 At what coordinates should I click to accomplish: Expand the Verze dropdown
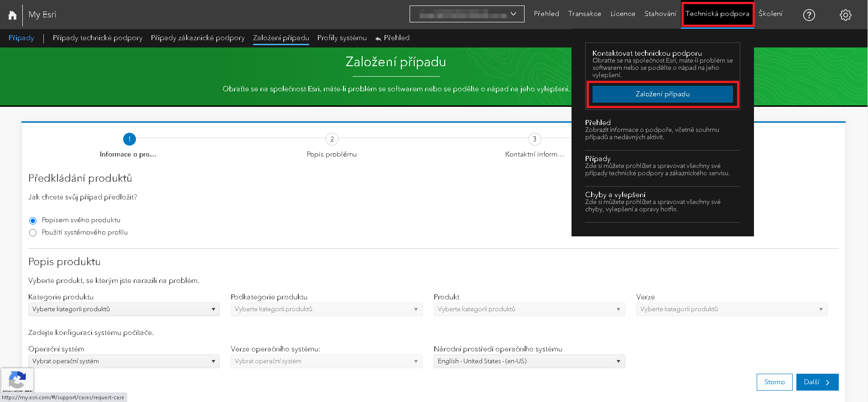[732, 309]
